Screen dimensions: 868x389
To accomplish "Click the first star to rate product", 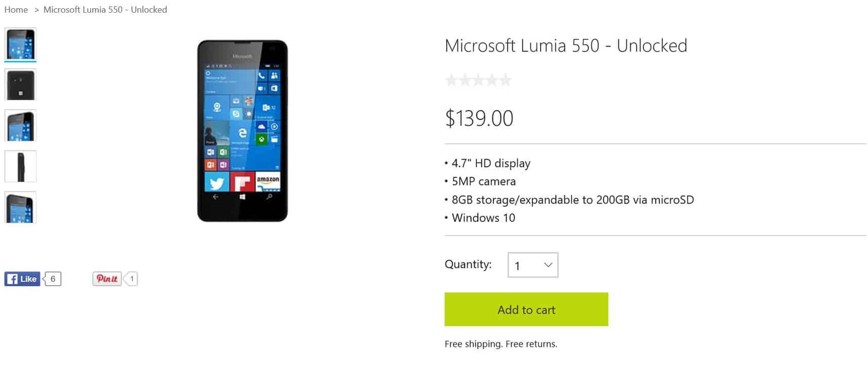I will point(451,80).
